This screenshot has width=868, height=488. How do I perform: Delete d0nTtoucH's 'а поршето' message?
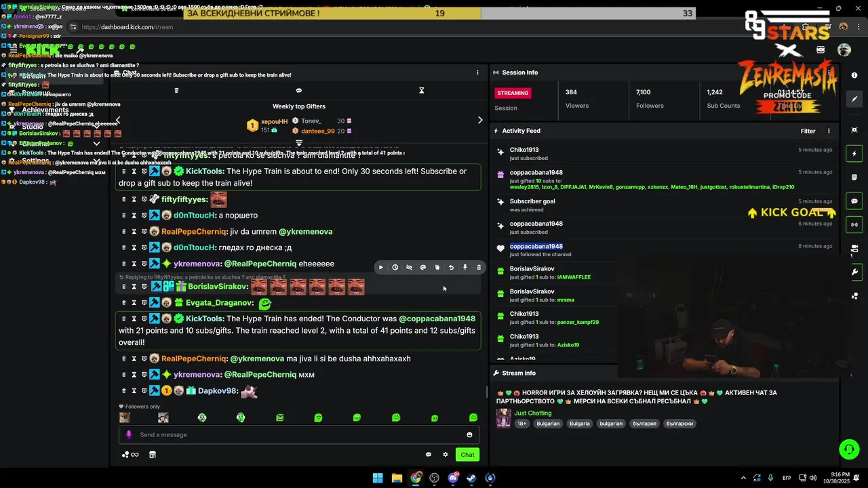click(123, 216)
